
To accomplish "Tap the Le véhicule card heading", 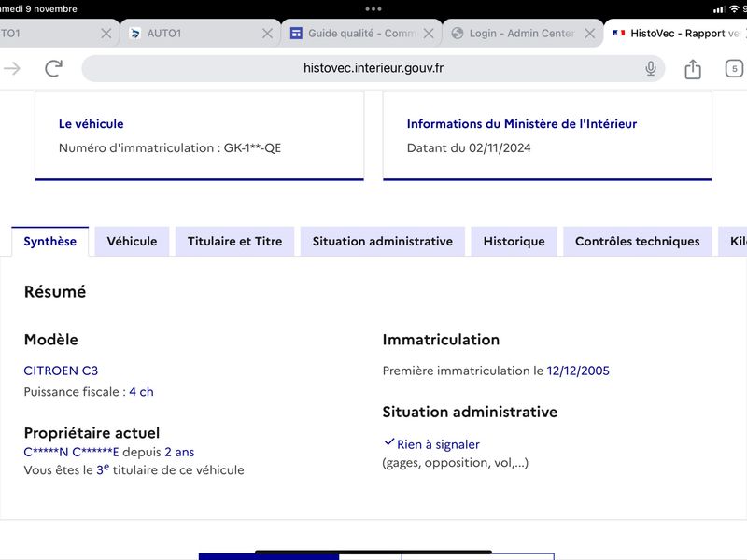I will (x=91, y=124).
